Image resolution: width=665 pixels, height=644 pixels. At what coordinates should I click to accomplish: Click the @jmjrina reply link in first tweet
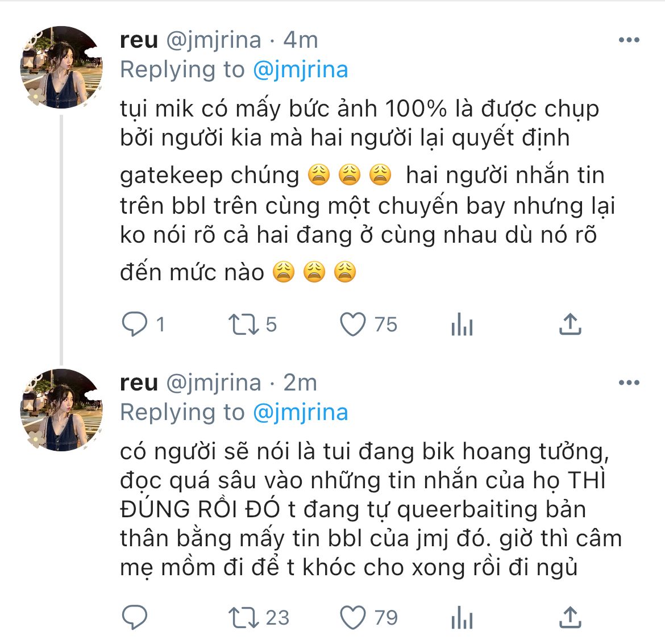coord(300,70)
